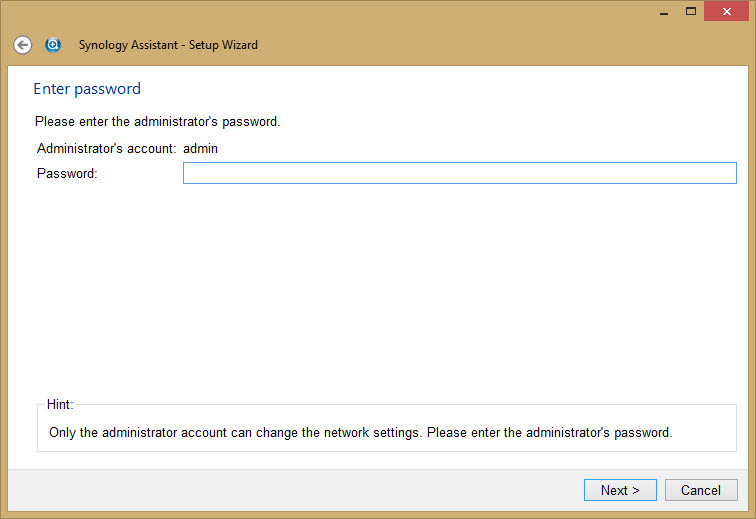Click the "Password:" field label
Viewport: 756px width, 519px height.
[67, 173]
